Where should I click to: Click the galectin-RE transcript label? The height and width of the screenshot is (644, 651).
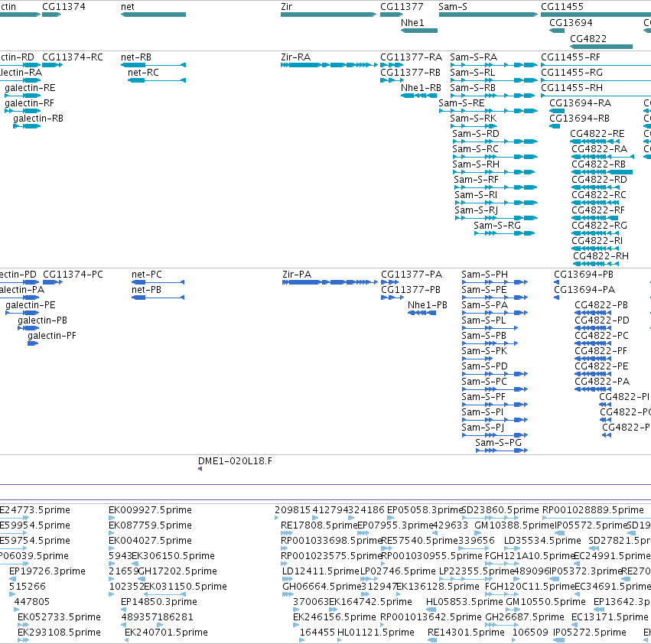point(30,88)
